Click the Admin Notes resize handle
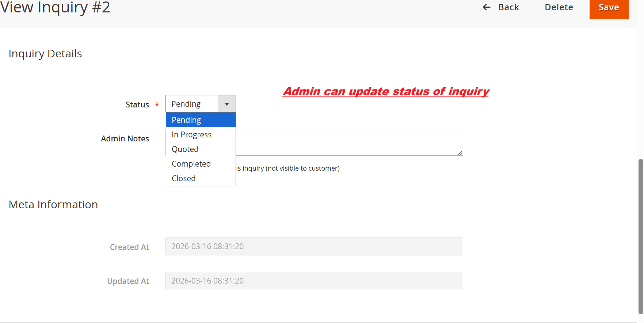This screenshot has height=323, width=644. pyautogui.click(x=460, y=153)
